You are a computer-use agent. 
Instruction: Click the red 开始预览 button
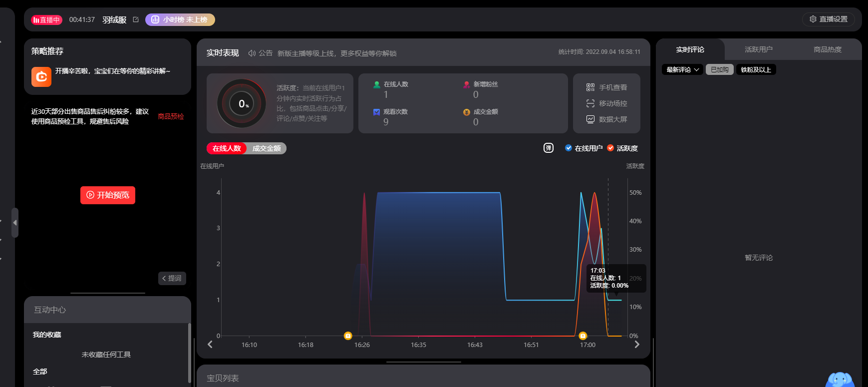pos(108,195)
